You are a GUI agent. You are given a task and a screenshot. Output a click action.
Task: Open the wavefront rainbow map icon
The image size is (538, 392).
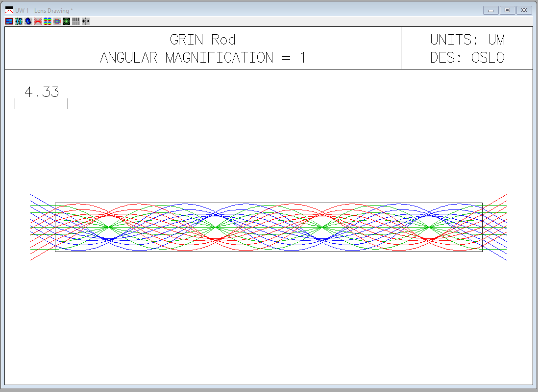coord(48,21)
